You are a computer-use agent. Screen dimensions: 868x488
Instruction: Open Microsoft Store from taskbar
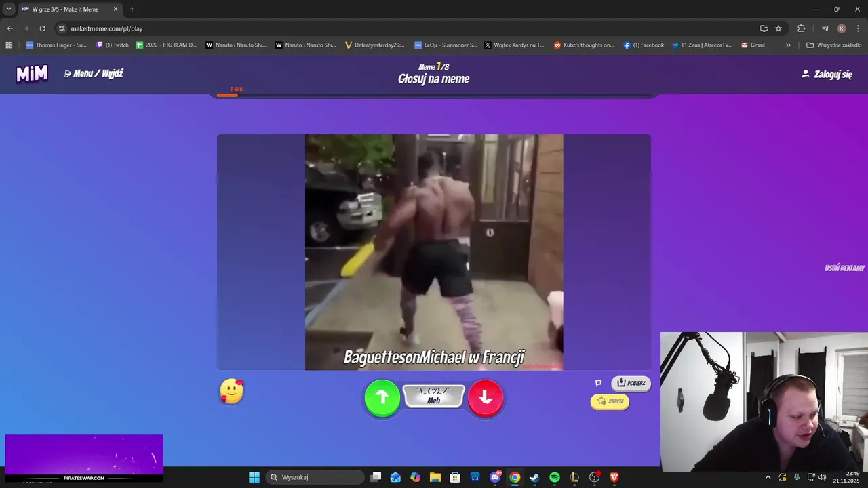point(455,477)
